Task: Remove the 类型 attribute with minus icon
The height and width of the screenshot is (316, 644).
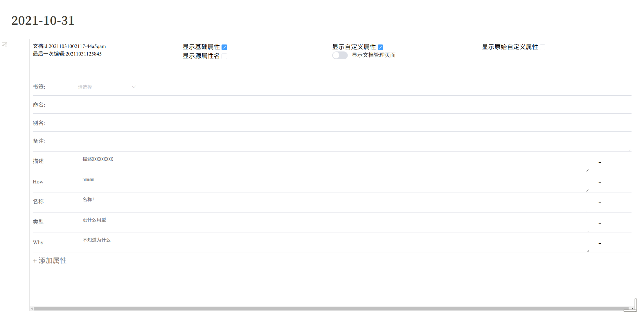Action: click(600, 223)
